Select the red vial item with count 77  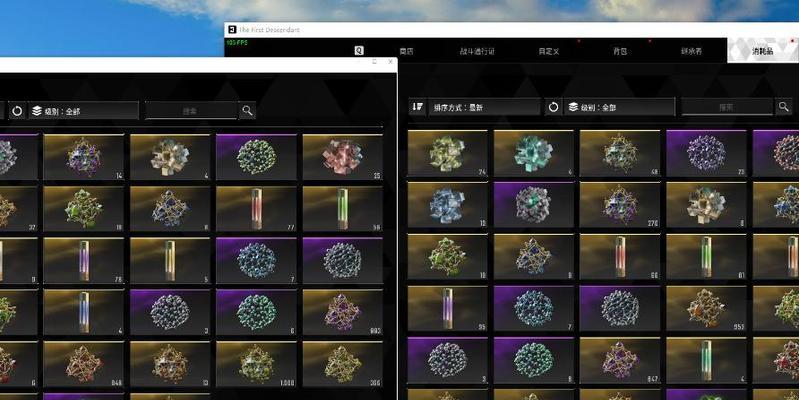256,209
